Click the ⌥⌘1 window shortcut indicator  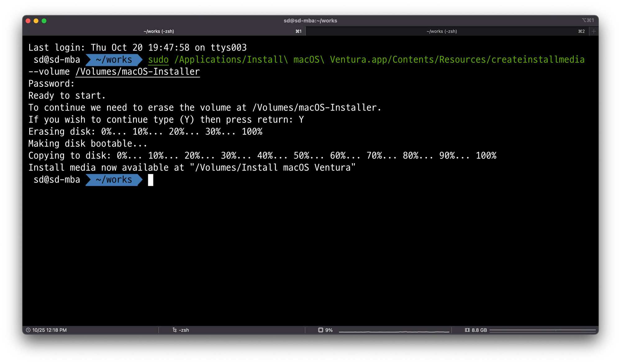tap(588, 20)
